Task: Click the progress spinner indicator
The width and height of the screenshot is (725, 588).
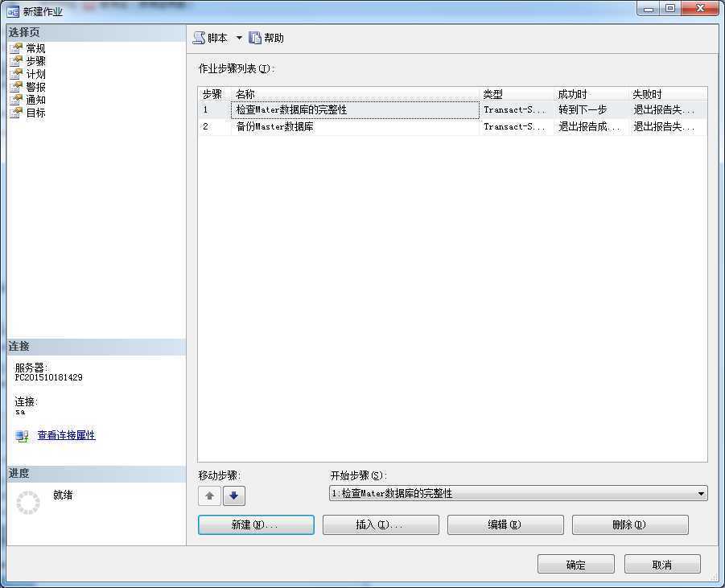Action: click(27, 503)
